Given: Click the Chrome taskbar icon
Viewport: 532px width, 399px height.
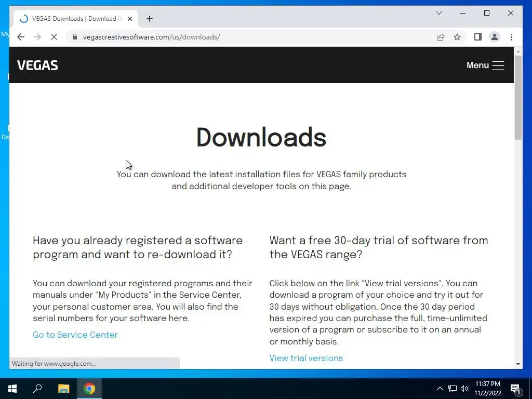Looking at the screenshot, I should pos(89,389).
